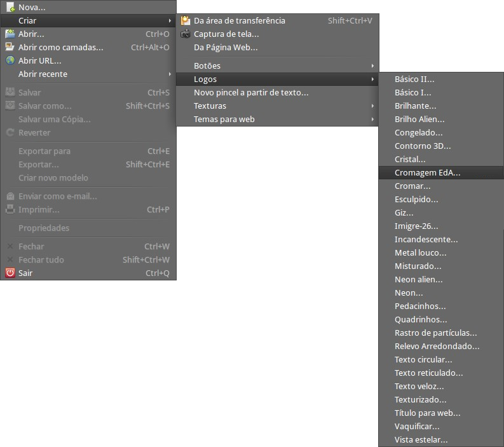Viewport: 504px width, 447px height.
Task: Click the Abrir URL globe icon
Action: tap(10, 60)
